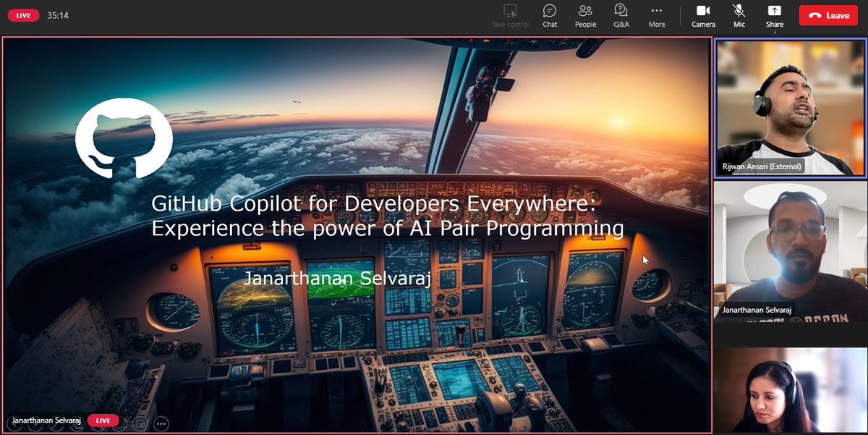
Task: Open the More actions menu
Action: click(x=657, y=15)
